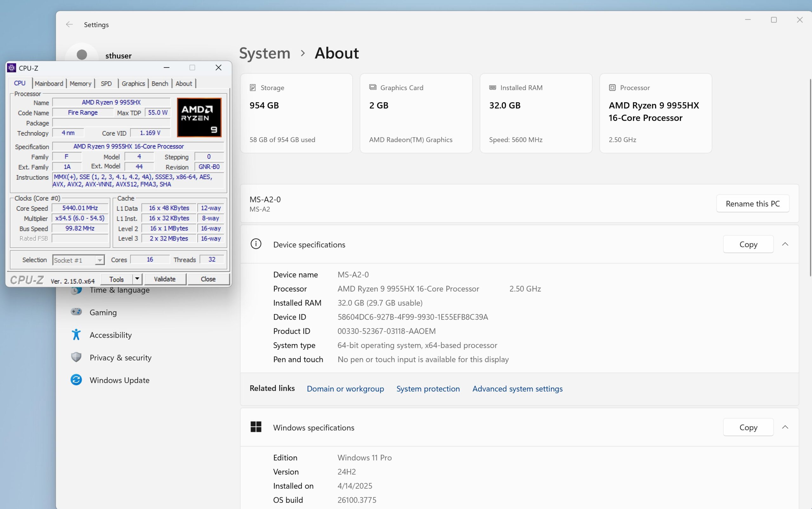The image size is (812, 509).
Task: Open the Socket #1 selection combo box
Action: click(x=78, y=260)
